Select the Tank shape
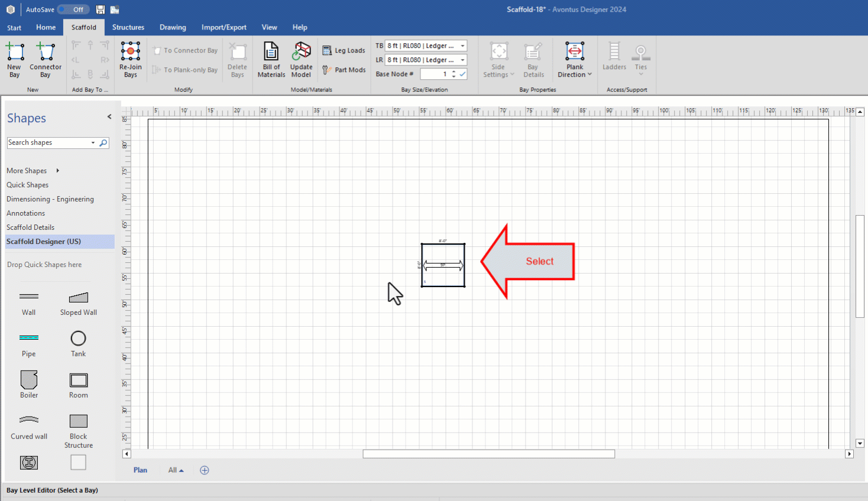This screenshot has width=868, height=501. click(78, 344)
